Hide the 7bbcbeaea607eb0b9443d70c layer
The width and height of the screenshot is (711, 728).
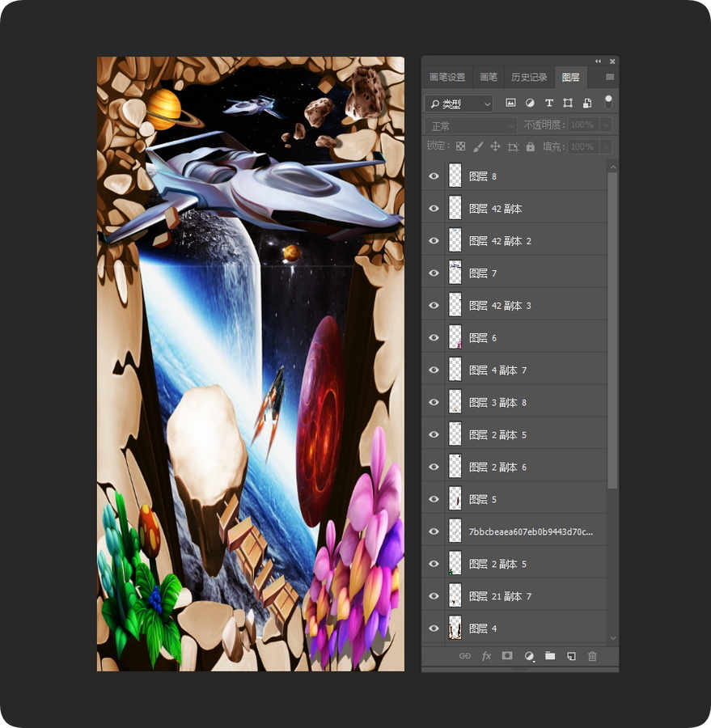434,531
